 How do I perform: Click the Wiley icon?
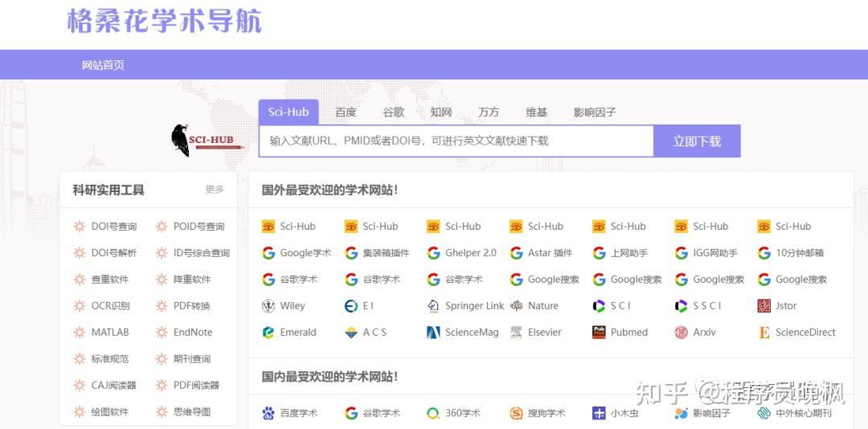(x=268, y=306)
